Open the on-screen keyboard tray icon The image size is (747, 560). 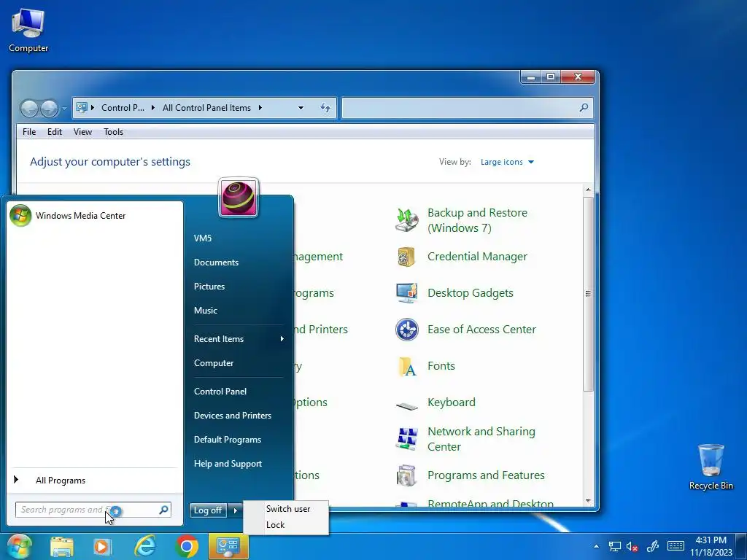coord(676,546)
